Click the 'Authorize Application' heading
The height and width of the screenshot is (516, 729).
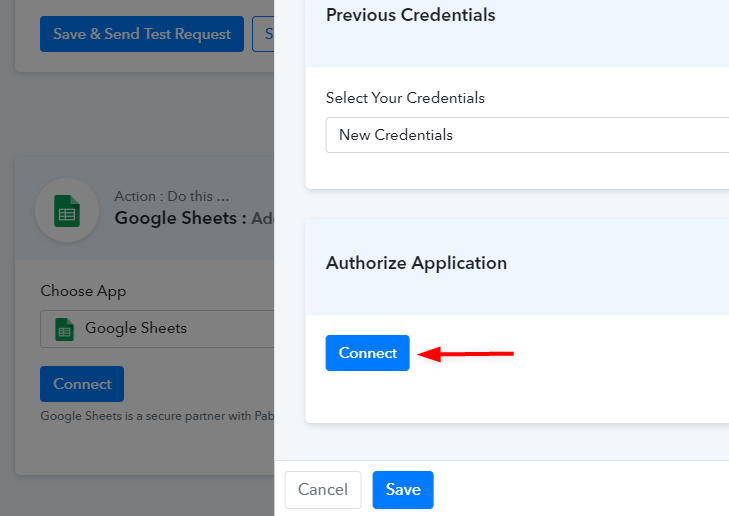click(416, 263)
